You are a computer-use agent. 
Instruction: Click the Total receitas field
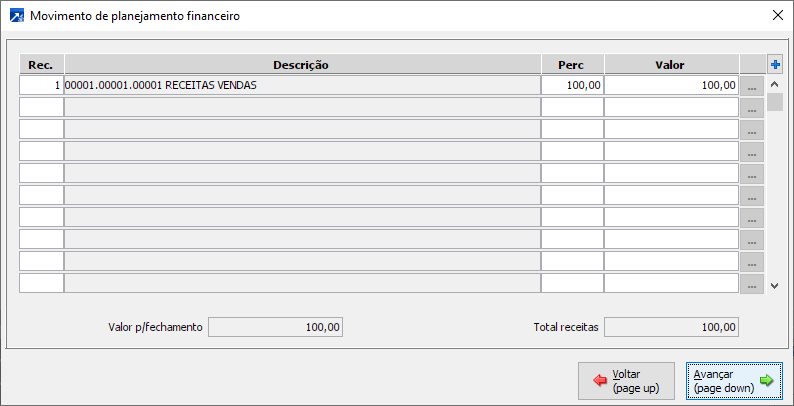[x=672, y=327]
